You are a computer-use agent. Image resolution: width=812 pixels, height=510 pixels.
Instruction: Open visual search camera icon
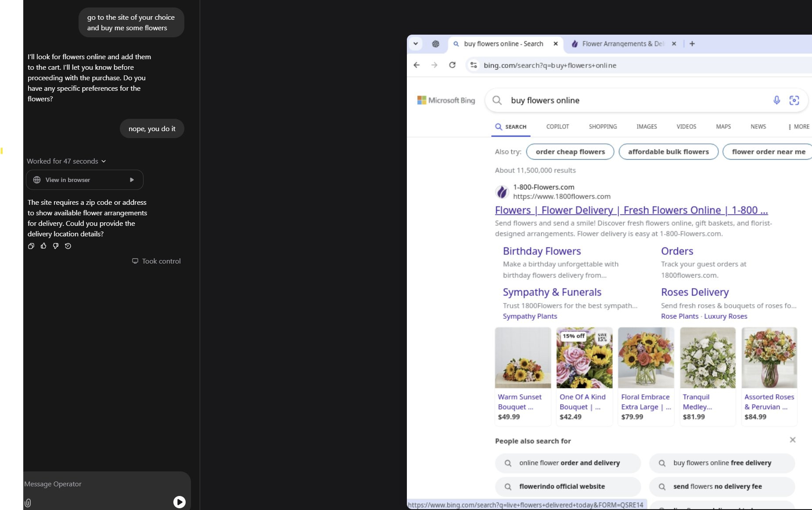click(x=794, y=100)
